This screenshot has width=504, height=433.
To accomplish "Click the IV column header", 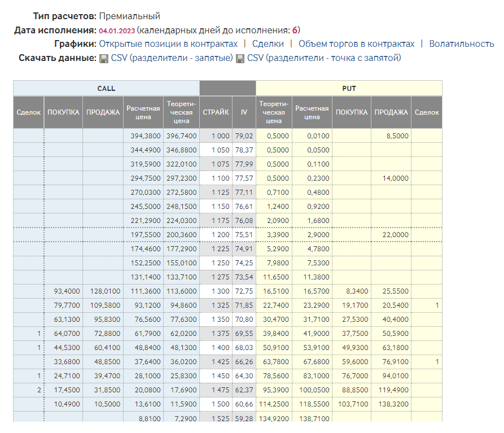I will pyautogui.click(x=244, y=112).
